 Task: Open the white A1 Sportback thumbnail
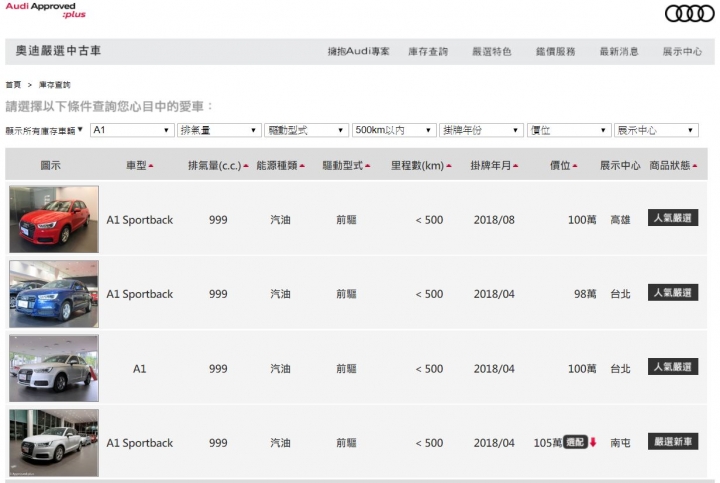click(x=54, y=443)
